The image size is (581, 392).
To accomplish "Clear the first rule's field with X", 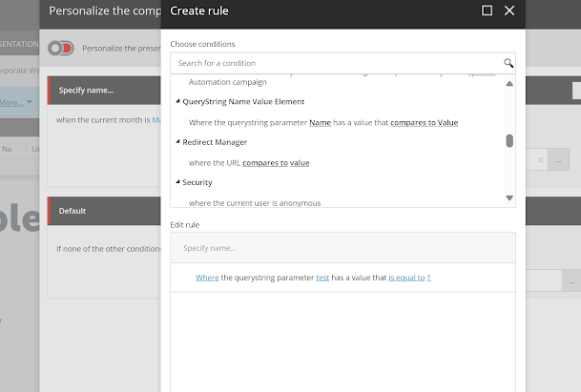I will [x=540, y=160].
